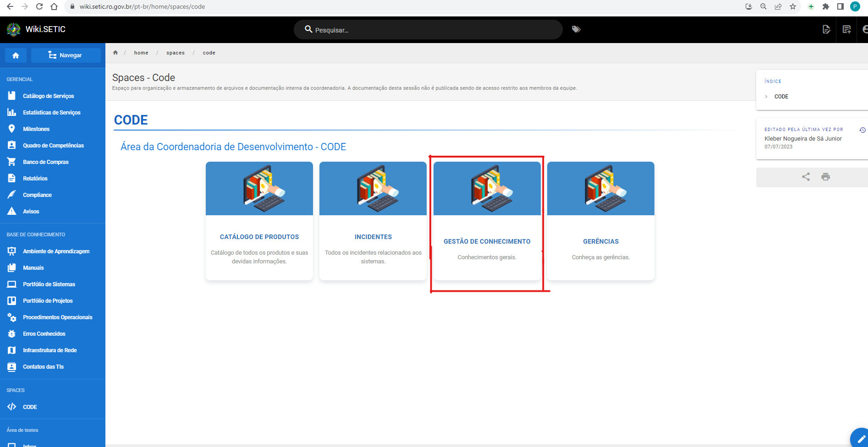
Task: Focus the Pesquisar search field
Action: (428, 30)
